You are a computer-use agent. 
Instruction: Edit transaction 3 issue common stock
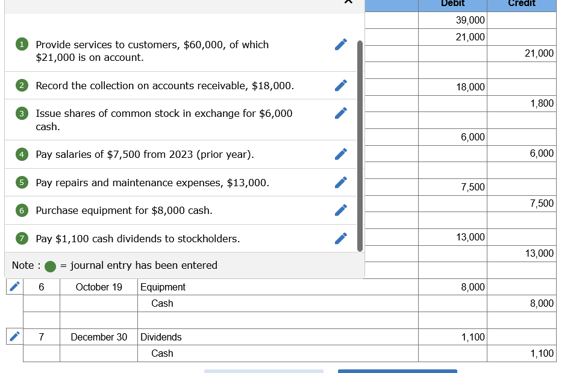pos(341,113)
